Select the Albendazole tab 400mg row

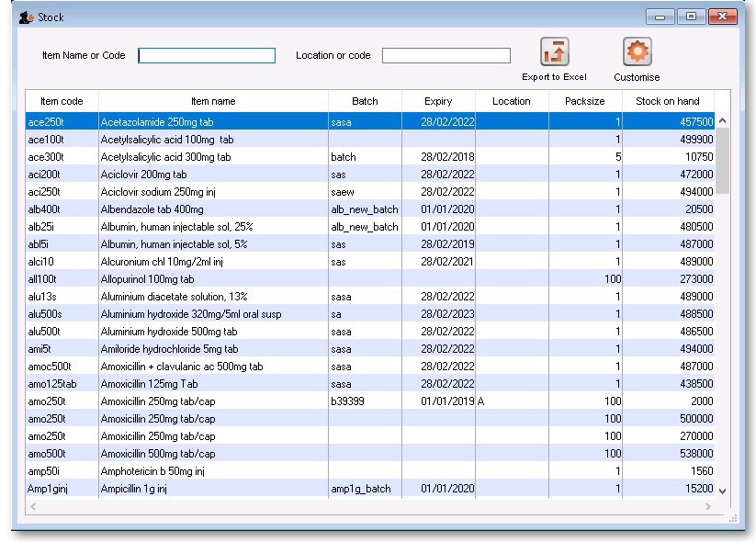pyautogui.click(x=213, y=209)
